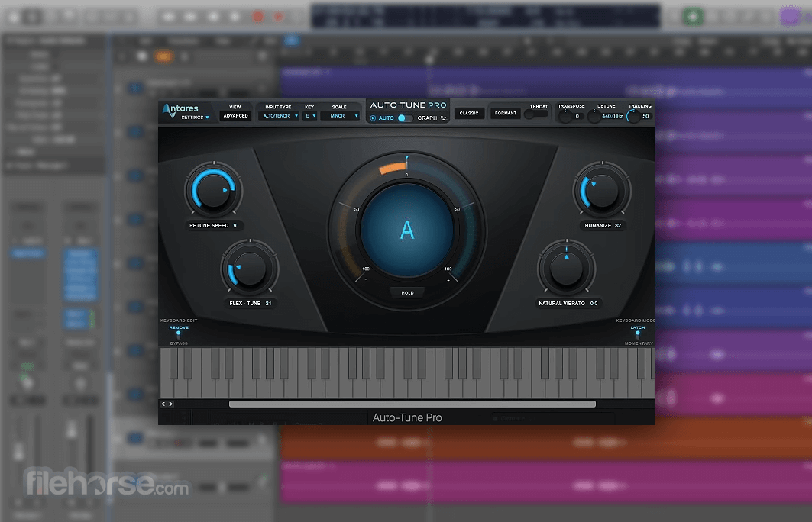812x522 pixels.
Task: Flip the Keyboard Mode Latch/Momentary switch
Action: click(x=637, y=333)
